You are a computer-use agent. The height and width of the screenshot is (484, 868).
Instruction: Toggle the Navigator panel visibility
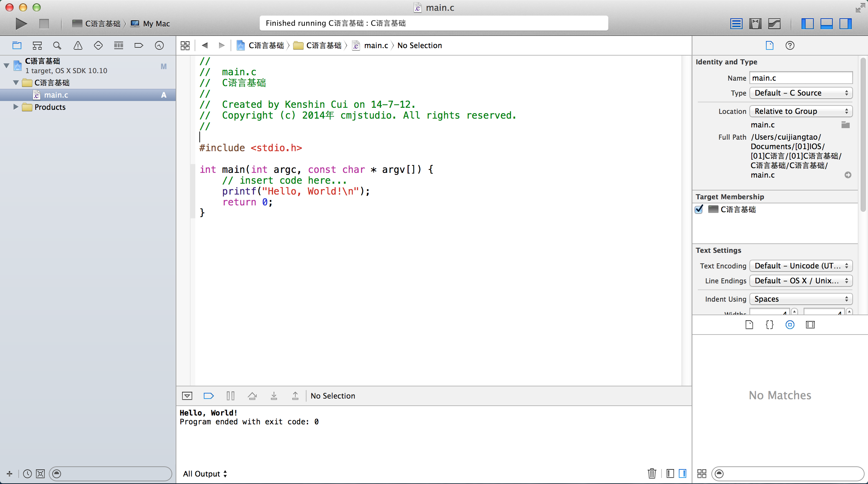pos(807,24)
